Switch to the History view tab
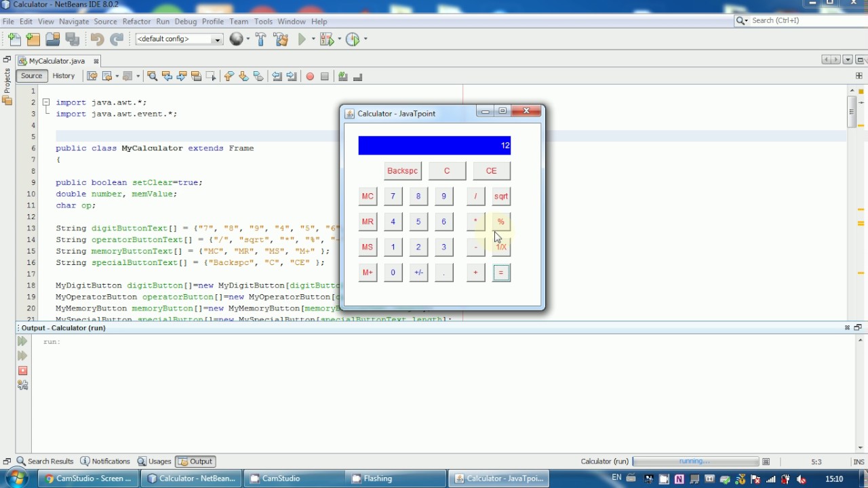The height and width of the screenshot is (488, 868). click(x=64, y=76)
